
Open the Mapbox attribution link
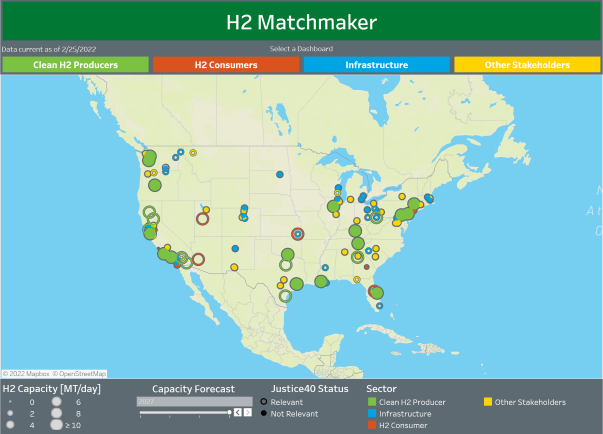point(26,374)
